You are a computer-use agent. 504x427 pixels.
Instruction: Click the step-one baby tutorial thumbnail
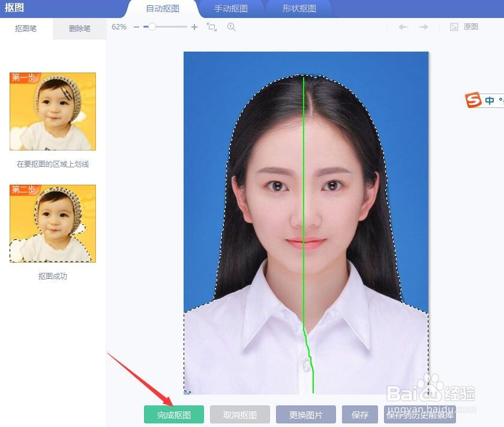pyautogui.click(x=52, y=111)
